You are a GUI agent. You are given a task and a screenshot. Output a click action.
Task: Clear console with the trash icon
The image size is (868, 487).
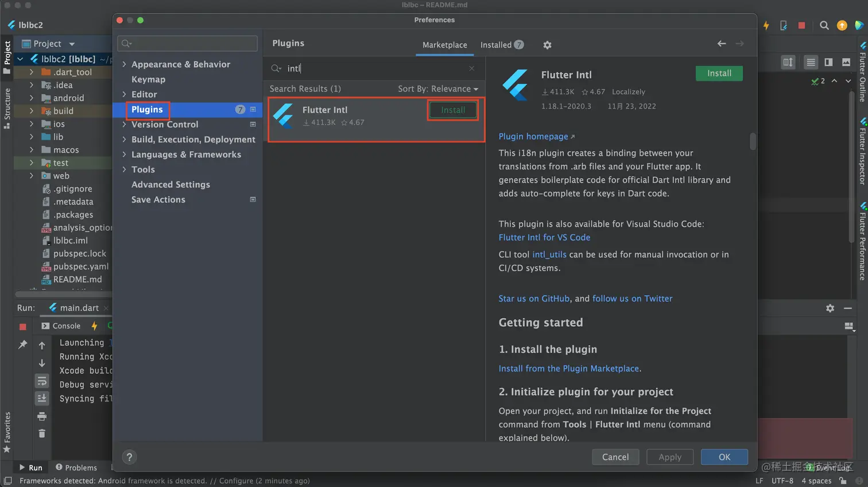tap(42, 433)
